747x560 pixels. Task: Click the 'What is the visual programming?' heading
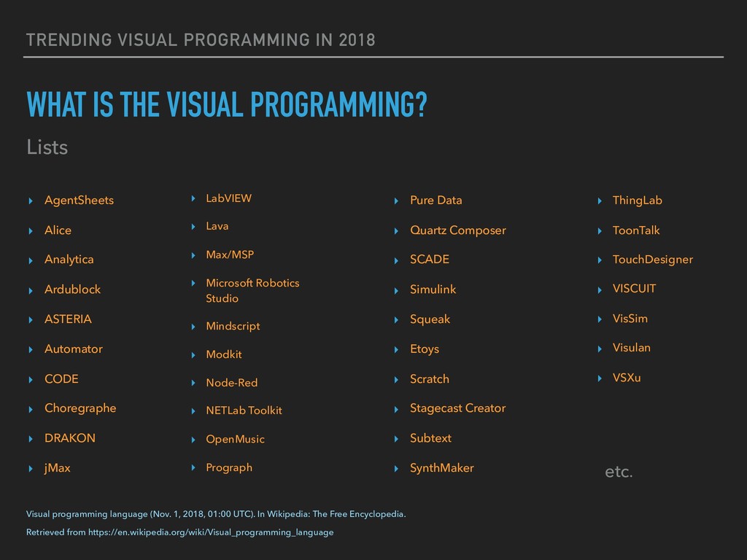coord(227,104)
